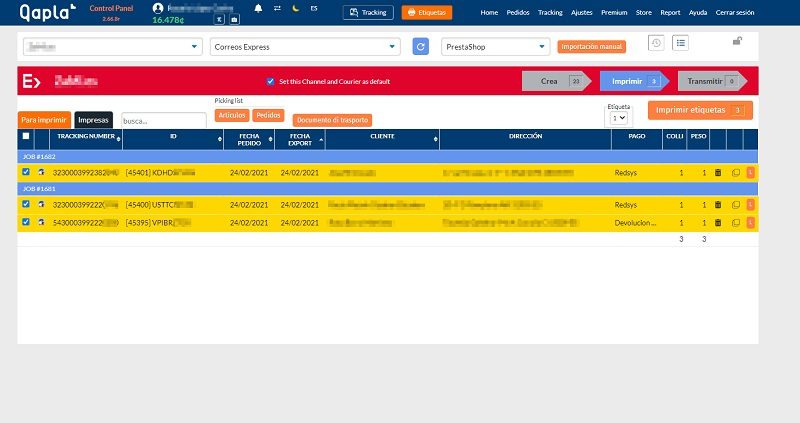The image size is (800, 423).
Task: Delete order 45395 with trash icon
Action: coord(718,222)
